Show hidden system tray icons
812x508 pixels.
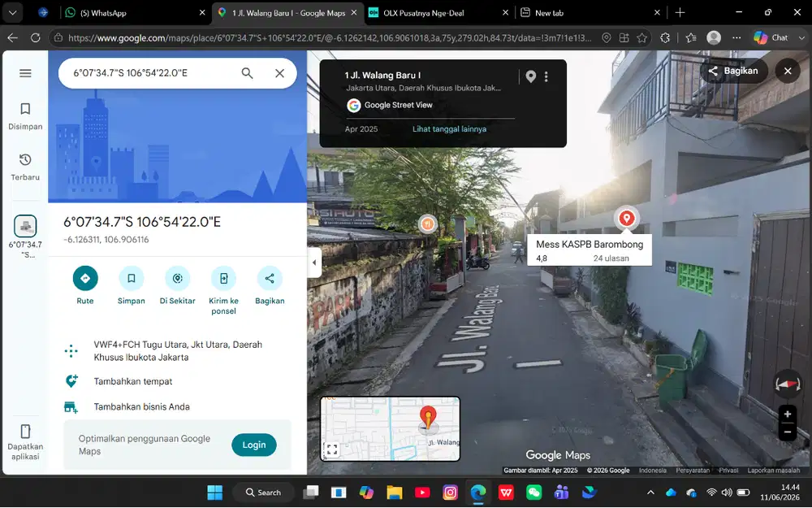tap(650, 493)
